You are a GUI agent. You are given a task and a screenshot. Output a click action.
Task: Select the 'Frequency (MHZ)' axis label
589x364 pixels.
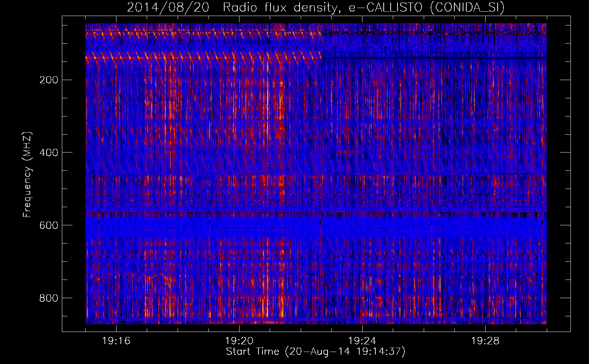(x=27, y=175)
